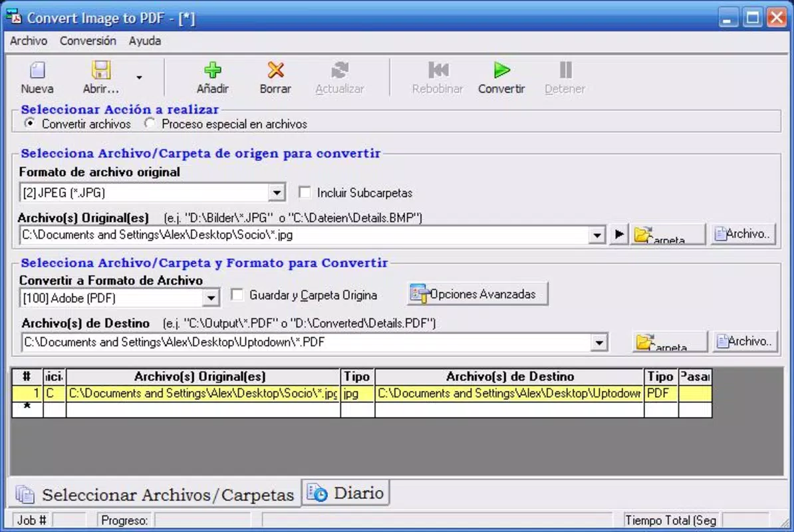Click the Archivo(s) de Destino column header
Screen dimensions: 794x532
point(509,376)
